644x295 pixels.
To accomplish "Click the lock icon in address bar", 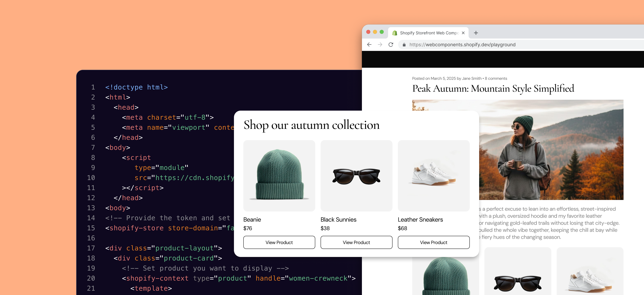I will [404, 45].
